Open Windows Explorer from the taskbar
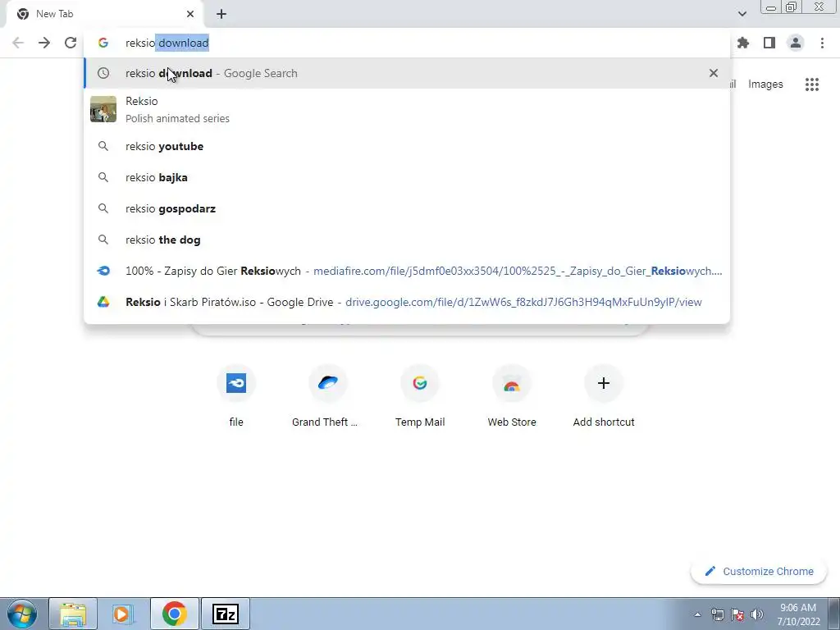This screenshot has width=840, height=630. click(73, 614)
